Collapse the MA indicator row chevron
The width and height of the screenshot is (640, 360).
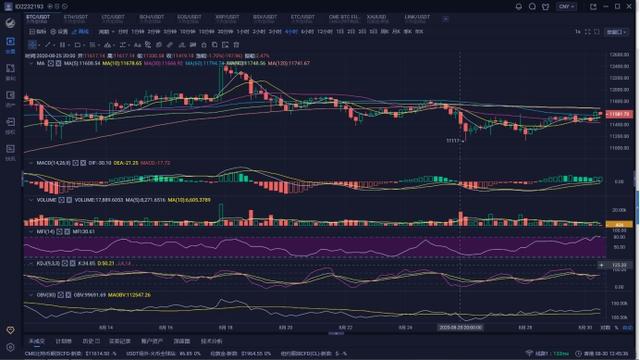click(x=31, y=63)
